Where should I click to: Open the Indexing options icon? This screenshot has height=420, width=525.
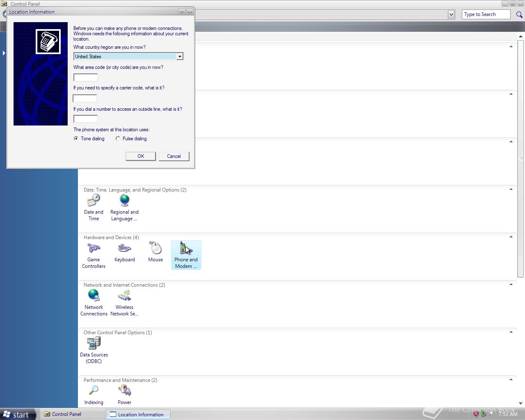[x=94, y=395]
